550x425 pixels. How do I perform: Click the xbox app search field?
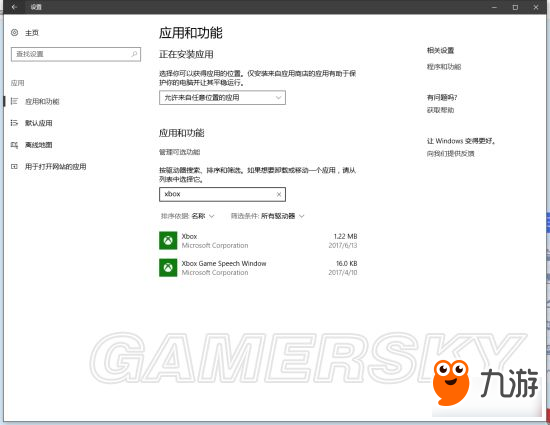pos(222,194)
